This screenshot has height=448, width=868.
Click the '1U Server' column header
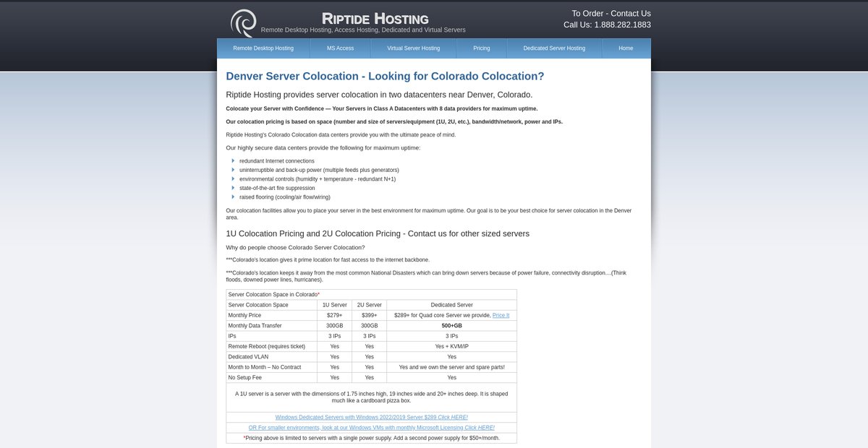click(335, 305)
